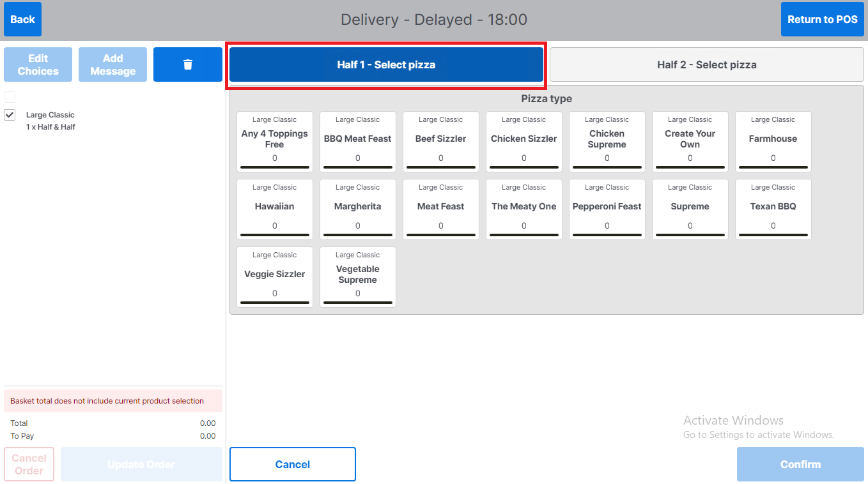Screen dimensions: 868x484
Task: Open Edit Choices
Action: (x=38, y=64)
